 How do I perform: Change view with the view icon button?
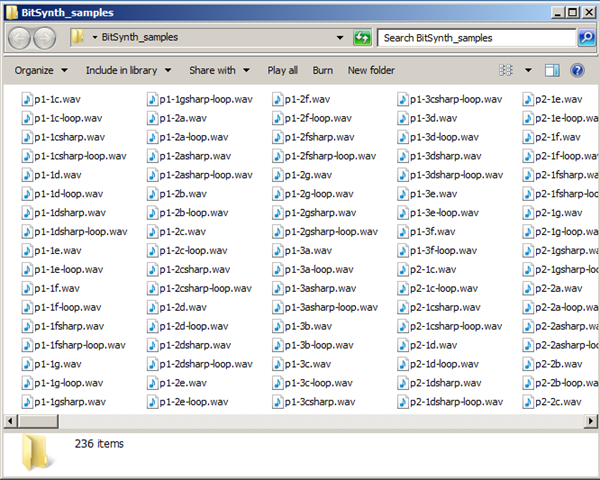pos(506,70)
